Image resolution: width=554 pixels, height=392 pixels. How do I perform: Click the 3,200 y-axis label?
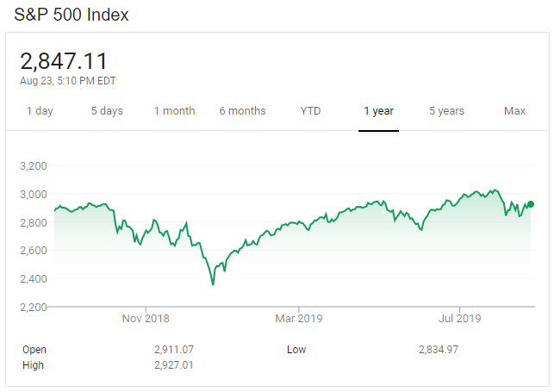pyautogui.click(x=34, y=166)
